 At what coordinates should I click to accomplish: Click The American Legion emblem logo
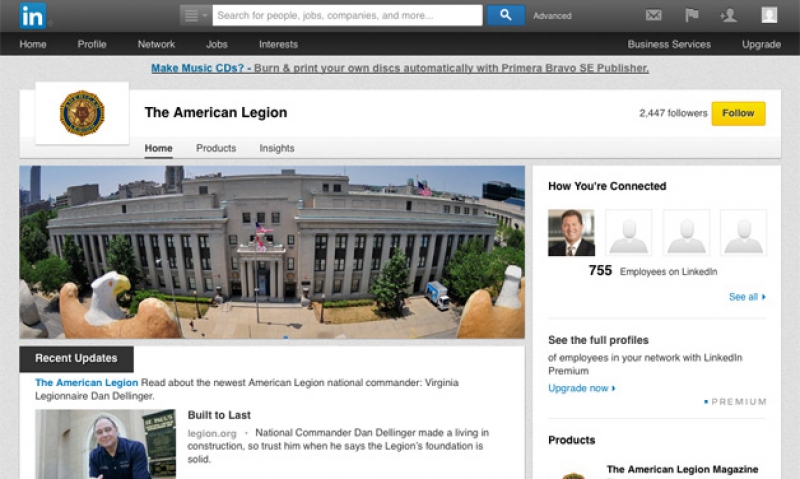pos(82,113)
